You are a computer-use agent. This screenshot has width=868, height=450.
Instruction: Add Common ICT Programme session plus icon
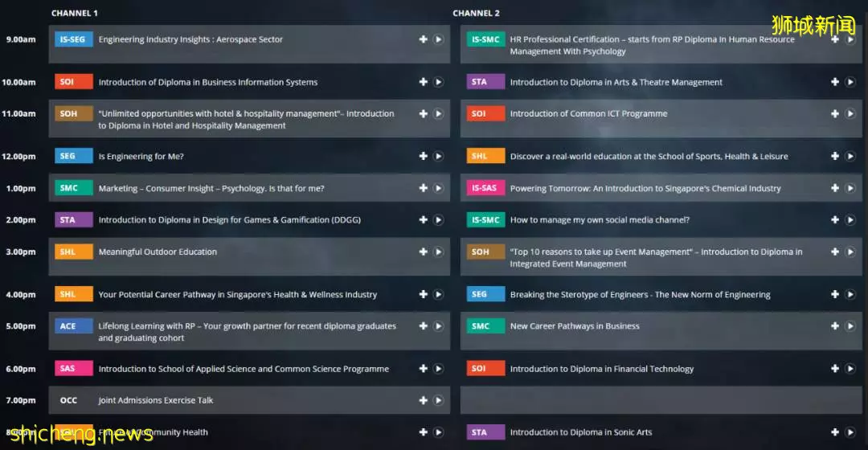click(835, 113)
